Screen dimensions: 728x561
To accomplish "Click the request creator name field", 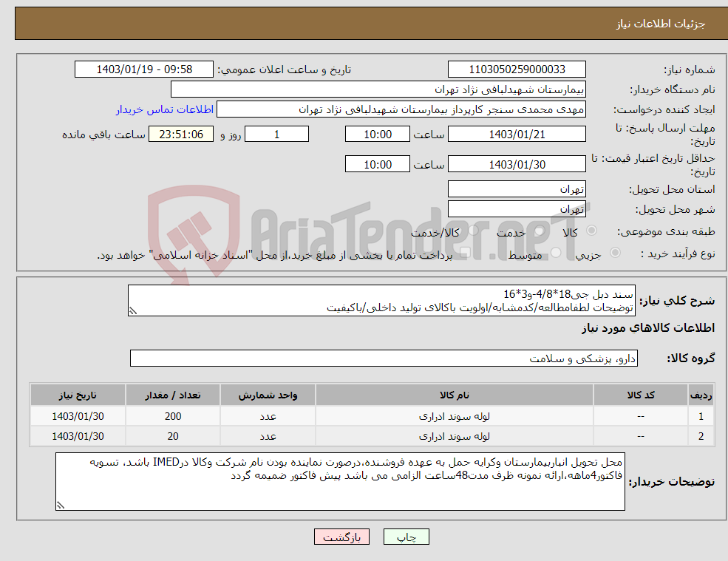I will pos(401,109).
